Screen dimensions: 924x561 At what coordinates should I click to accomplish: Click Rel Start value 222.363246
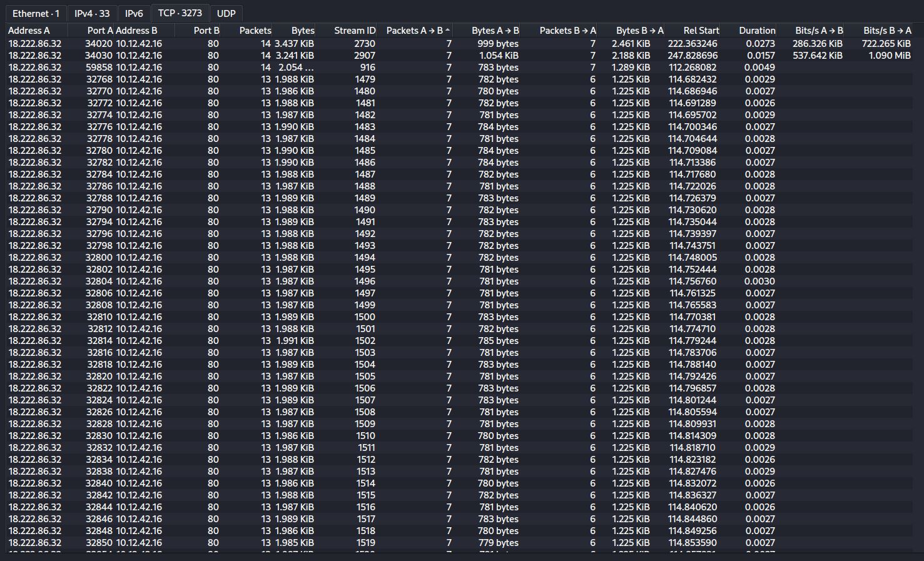(x=693, y=44)
